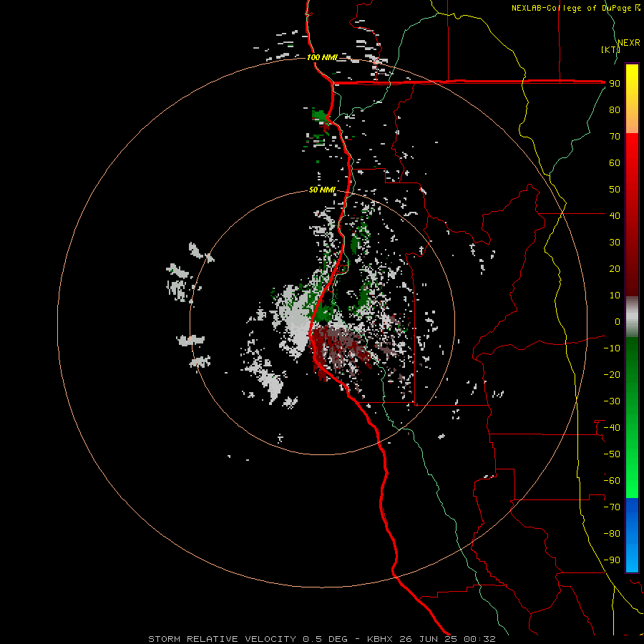Select the 40 tick label on the color scale
The height and width of the screenshot is (644, 644).
[x=615, y=216]
